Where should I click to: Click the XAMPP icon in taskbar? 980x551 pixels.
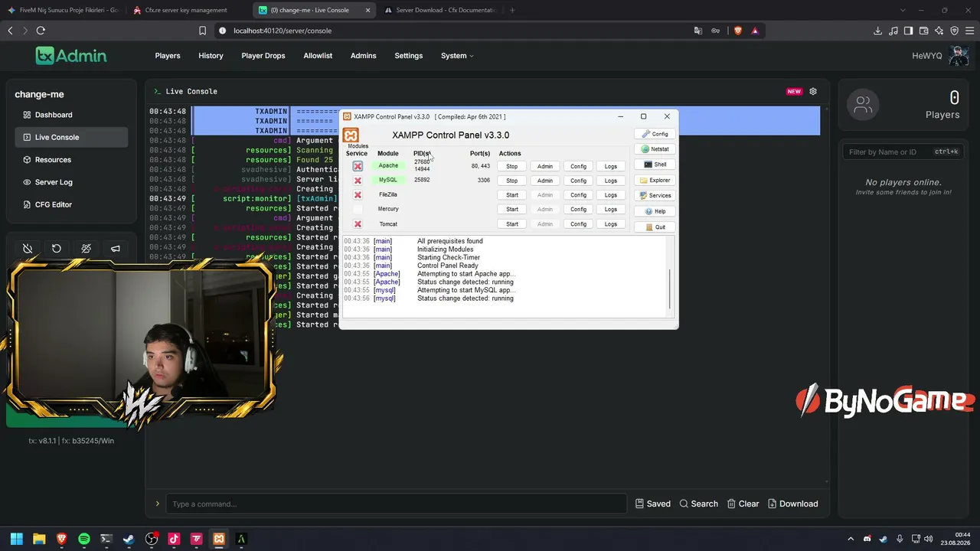(219, 539)
